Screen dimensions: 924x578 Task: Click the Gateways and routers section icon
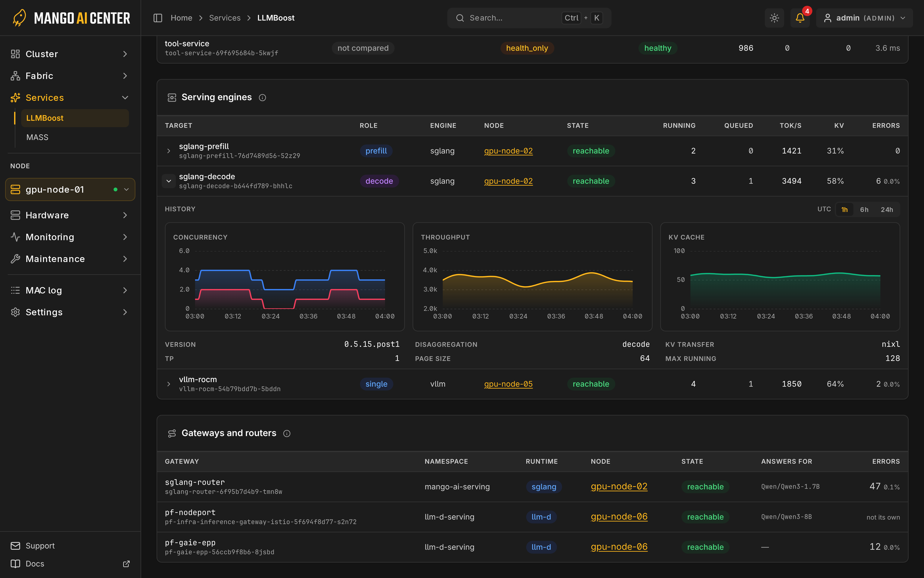coord(172,433)
